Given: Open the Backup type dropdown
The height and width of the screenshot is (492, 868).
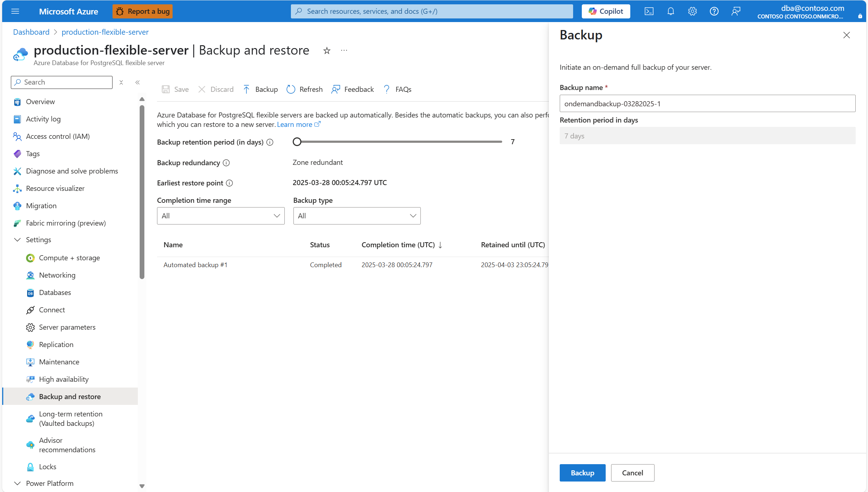Looking at the screenshot, I should (357, 216).
